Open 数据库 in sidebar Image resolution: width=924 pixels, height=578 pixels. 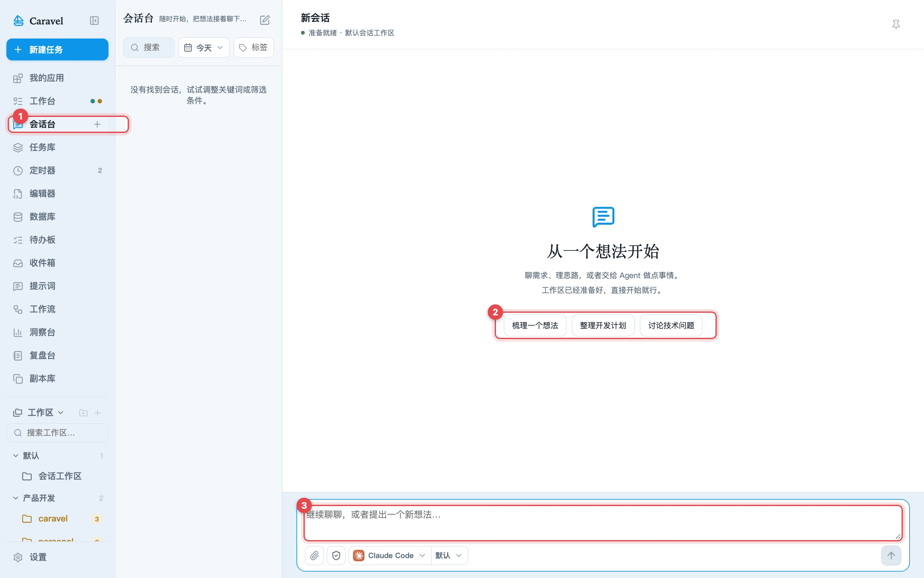click(x=57, y=217)
